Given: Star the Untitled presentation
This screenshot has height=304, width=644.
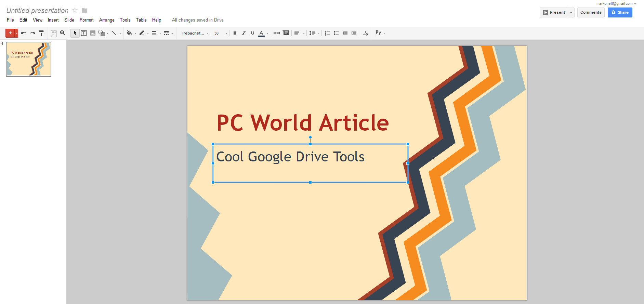Looking at the screenshot, I should pos(75,10).
